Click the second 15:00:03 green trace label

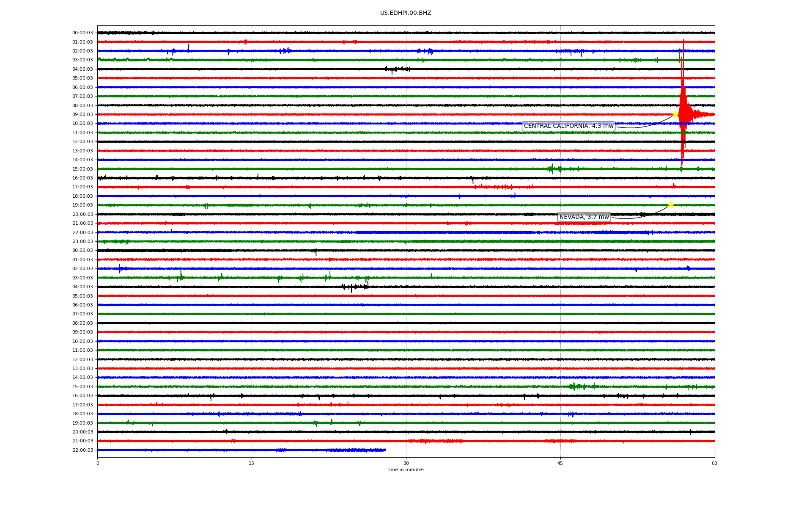coord(82,387)
